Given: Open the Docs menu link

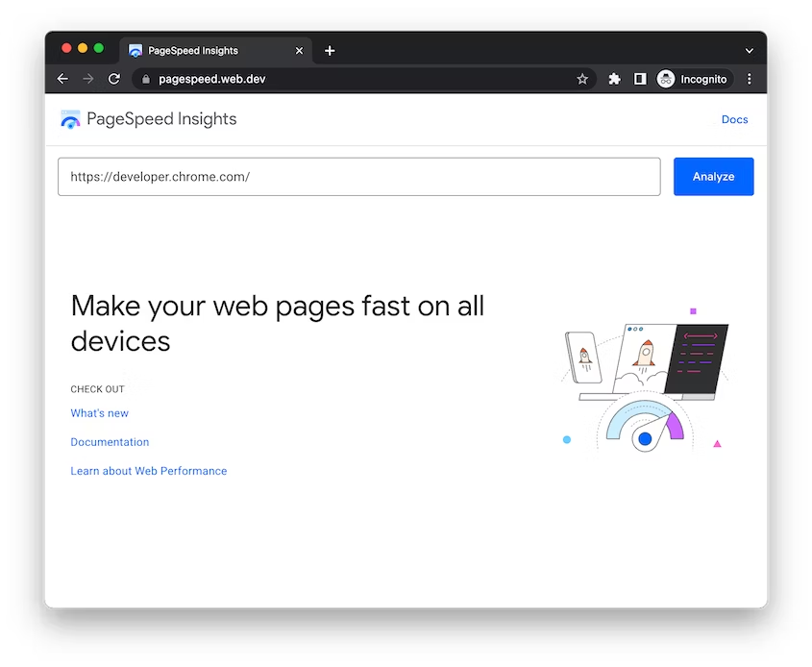Looking at the screenshot, I should click(734, 119).
